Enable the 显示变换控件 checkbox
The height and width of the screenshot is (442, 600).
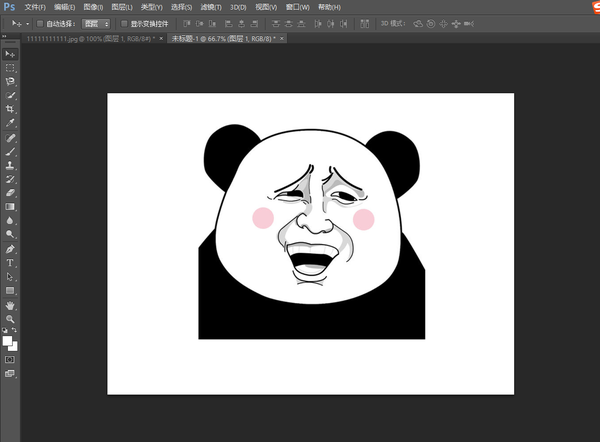pos(124,24)
